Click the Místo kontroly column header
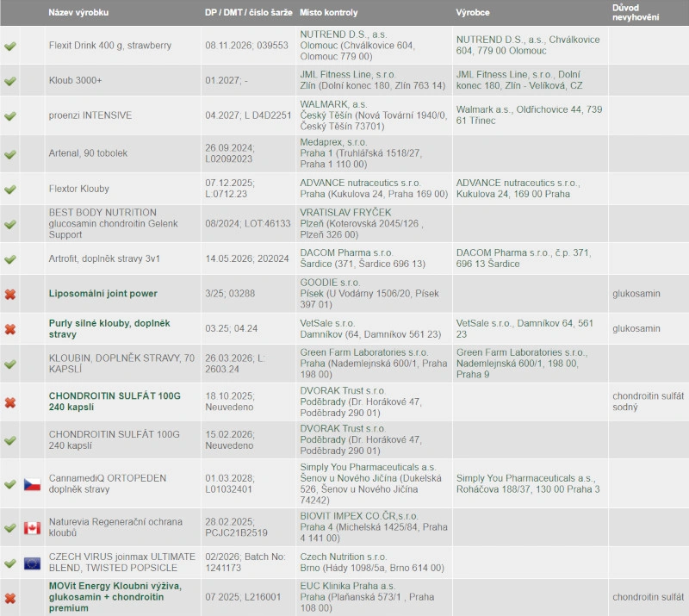The height and width of the screenshot is (616, 689). pyautogui.click(x=329, y=13)
